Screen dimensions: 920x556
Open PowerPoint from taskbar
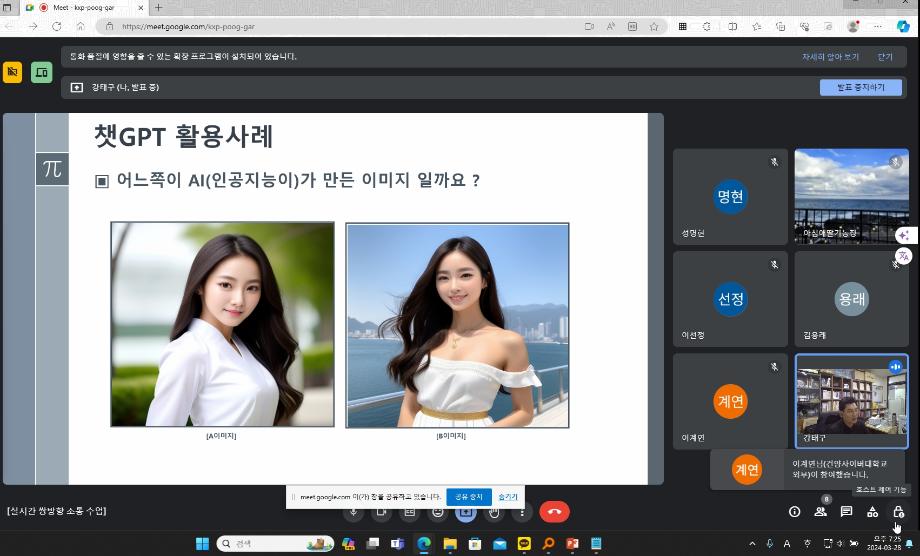[x=573, y=544]
